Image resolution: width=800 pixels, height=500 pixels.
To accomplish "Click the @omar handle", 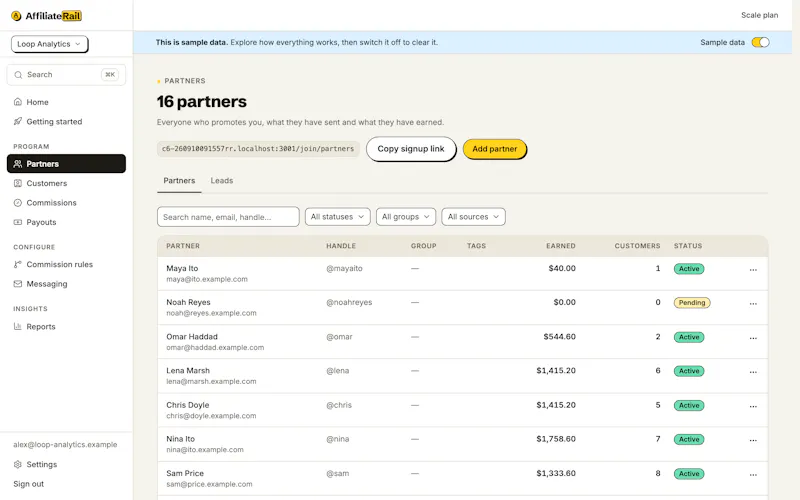I will 339,337.
